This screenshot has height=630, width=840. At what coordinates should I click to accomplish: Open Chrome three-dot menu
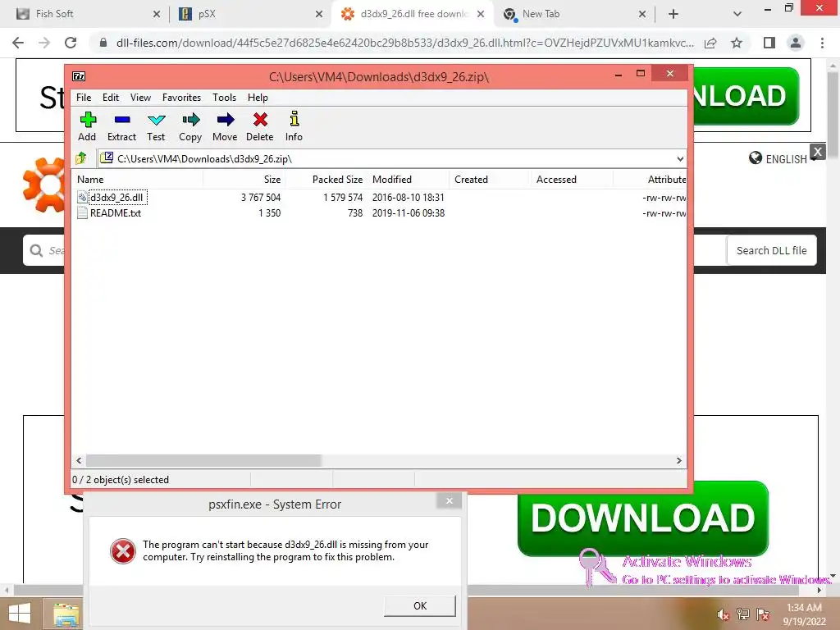[x=822, y=43]
